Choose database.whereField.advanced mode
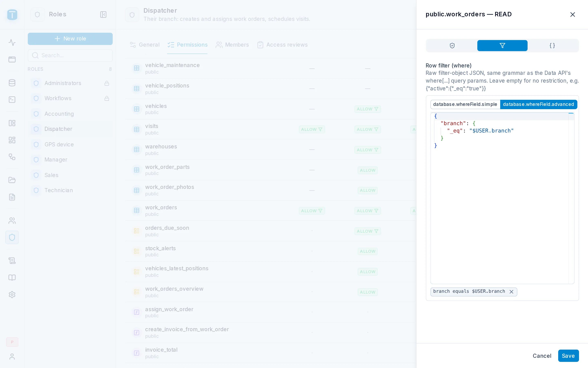 (x=538, y=104)
